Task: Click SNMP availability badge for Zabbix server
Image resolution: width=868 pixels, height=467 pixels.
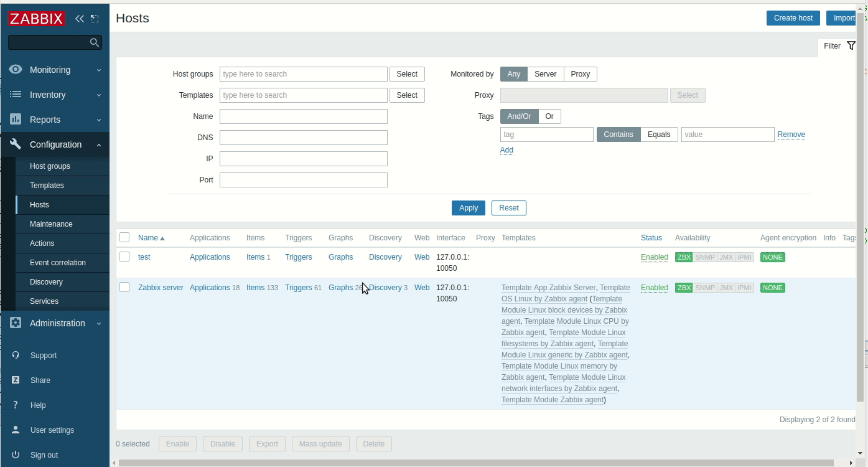Action: pyautogui.click(x=705, y=288)
